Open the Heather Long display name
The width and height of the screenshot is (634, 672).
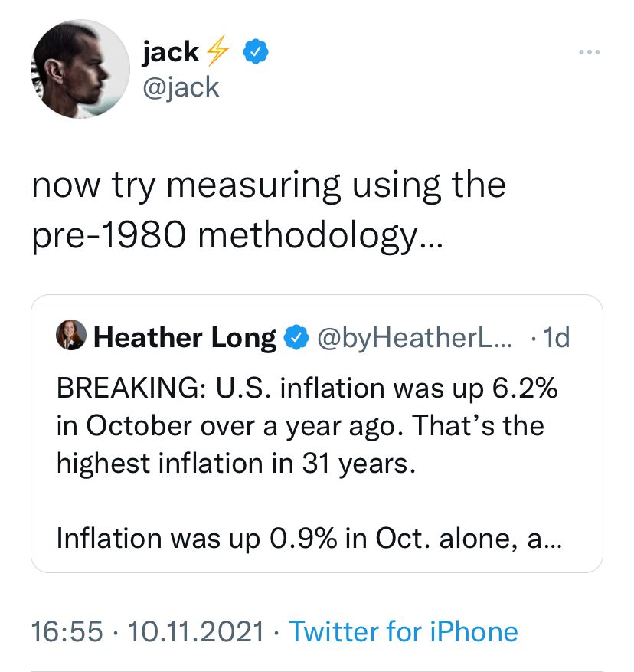point(185,338)
